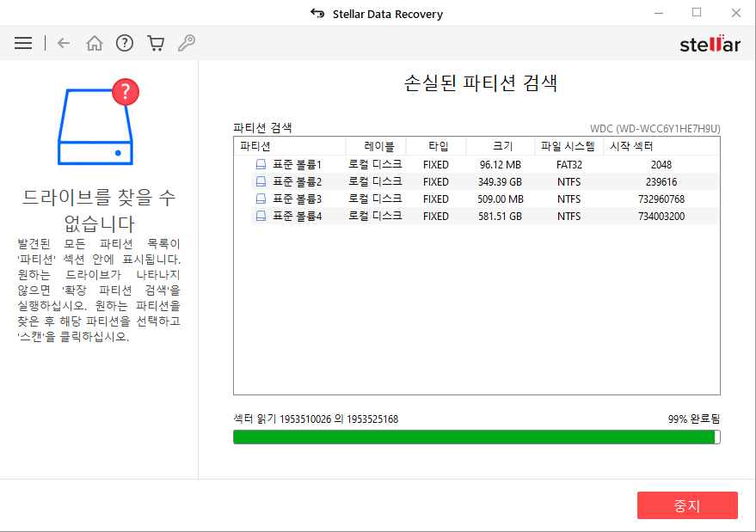Image resolution: width=756 pixels, height=532 pixels.
Task: Go back with the arrow icon
Action: point(64,43)
